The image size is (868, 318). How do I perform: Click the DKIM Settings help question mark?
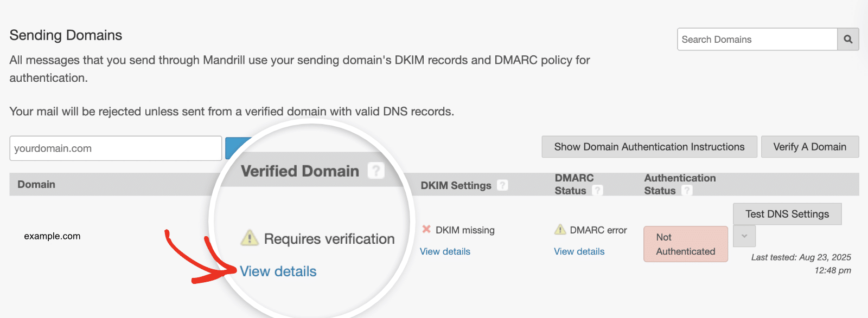(x=503, y=185)
